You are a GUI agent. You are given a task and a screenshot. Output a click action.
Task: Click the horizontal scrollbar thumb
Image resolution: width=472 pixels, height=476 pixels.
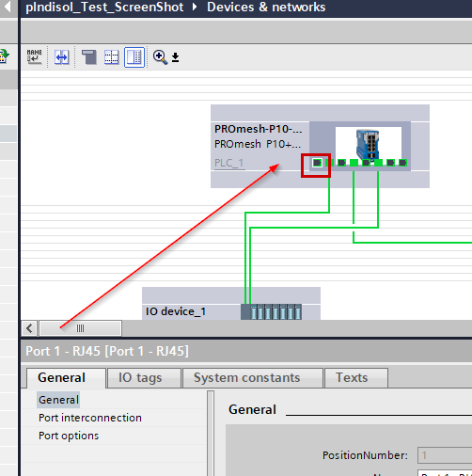80,328
